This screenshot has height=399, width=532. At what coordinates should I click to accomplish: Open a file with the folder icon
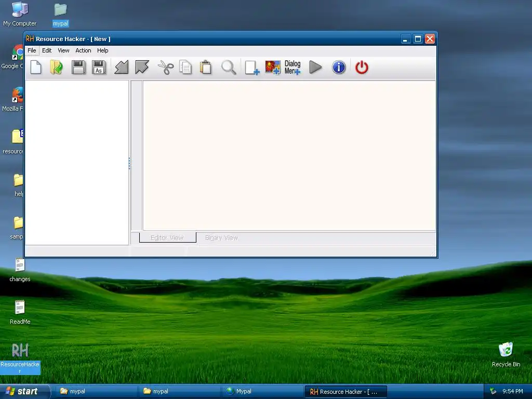[x=56, y=67]
